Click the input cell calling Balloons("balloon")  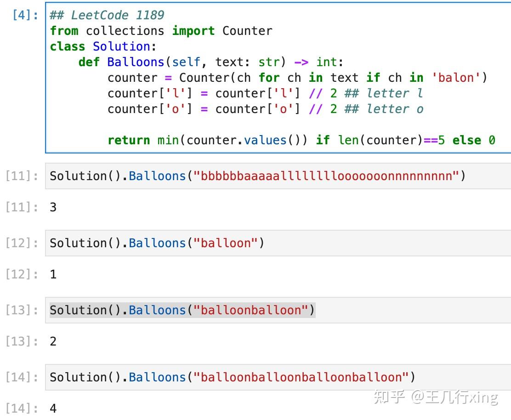(157, 243)
